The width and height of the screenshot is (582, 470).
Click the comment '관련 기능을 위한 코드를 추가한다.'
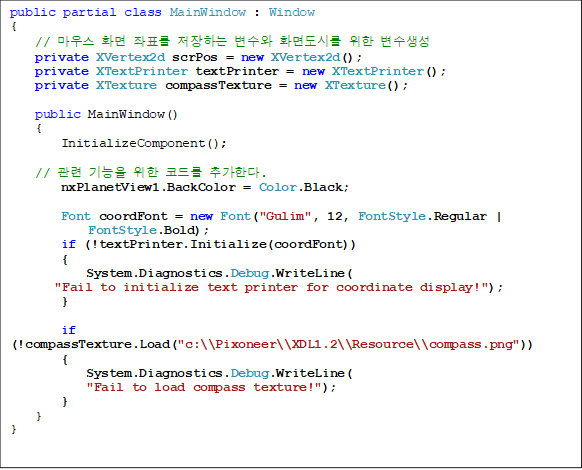(151, 172)
